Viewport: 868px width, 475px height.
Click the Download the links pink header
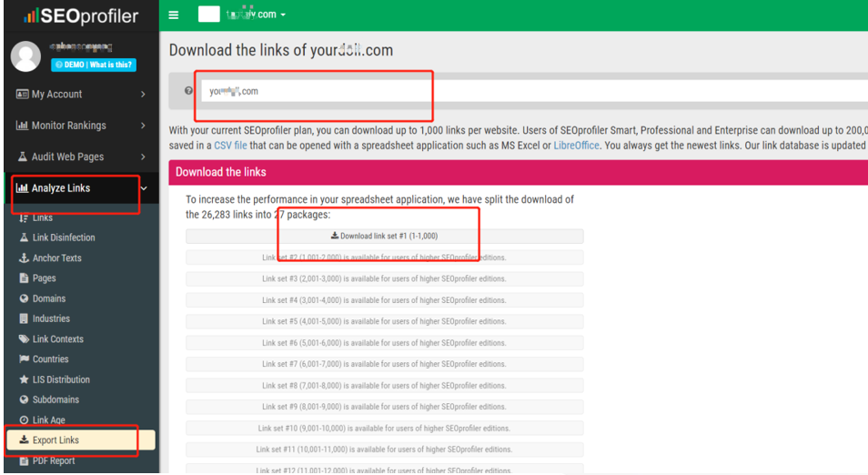pyautogui.click(x=518, y=172)
